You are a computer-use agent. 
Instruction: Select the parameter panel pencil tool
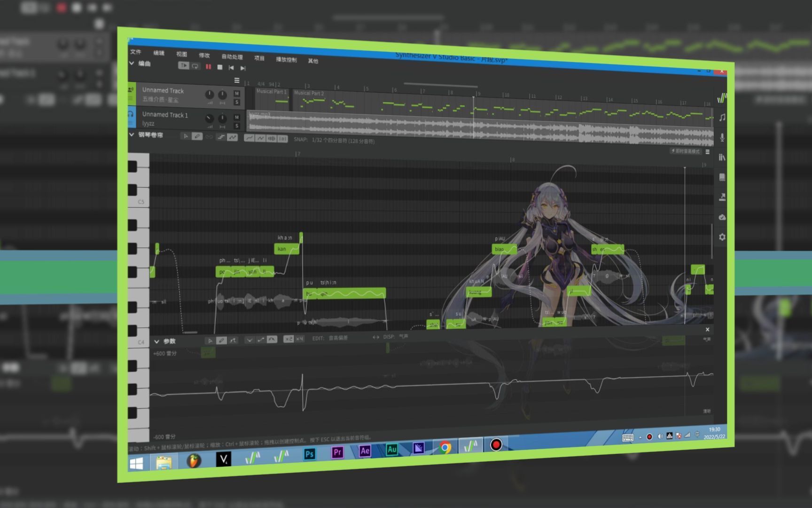tap(221, 340)
